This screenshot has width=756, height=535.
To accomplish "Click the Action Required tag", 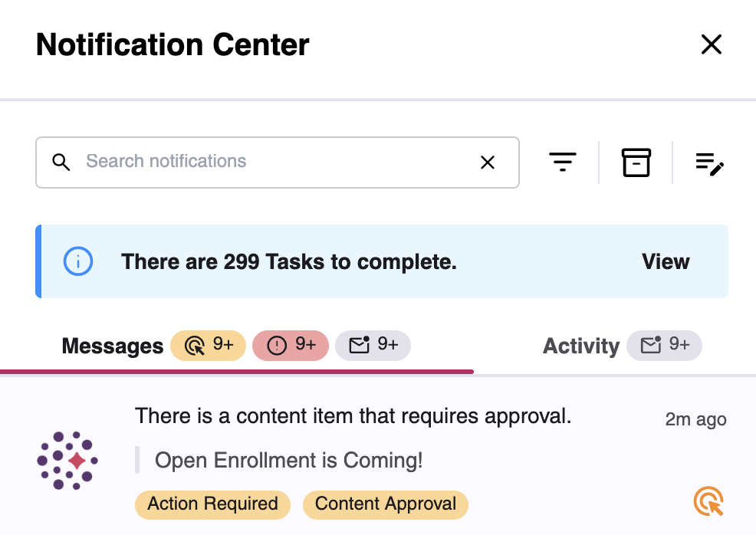I will click(212, 504).
